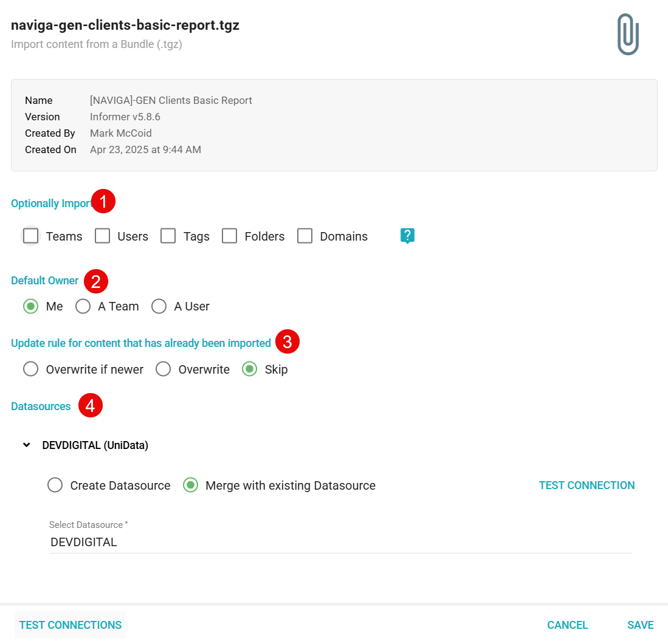Pick the Skip update rule
The image size is (668, 644).
click(x=249, y=369)
